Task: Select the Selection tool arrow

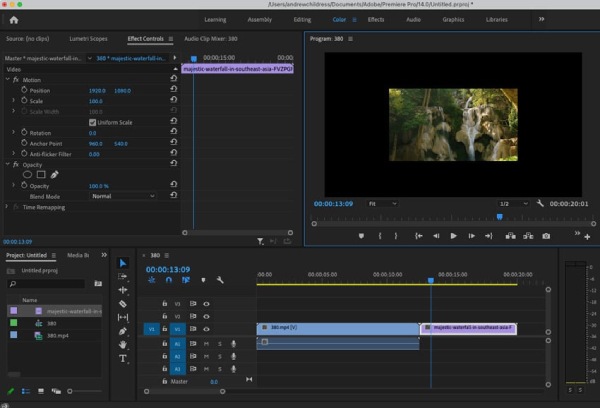Action: click(x=122, y=263)
